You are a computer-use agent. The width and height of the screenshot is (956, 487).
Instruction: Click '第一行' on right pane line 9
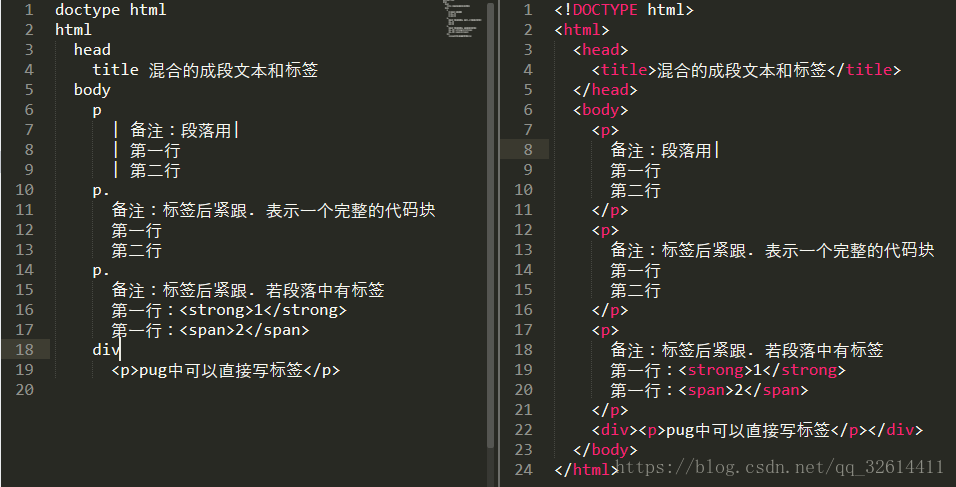click(635, 170)
